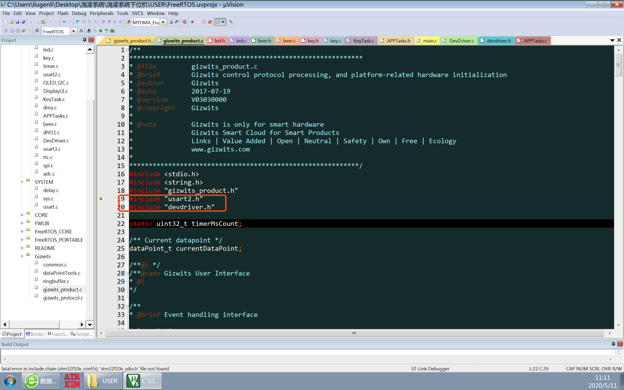Click the Indent selection toolbar icon
Image resolution: width=624 pixels, height=390 pixels.
coord(103,22)
